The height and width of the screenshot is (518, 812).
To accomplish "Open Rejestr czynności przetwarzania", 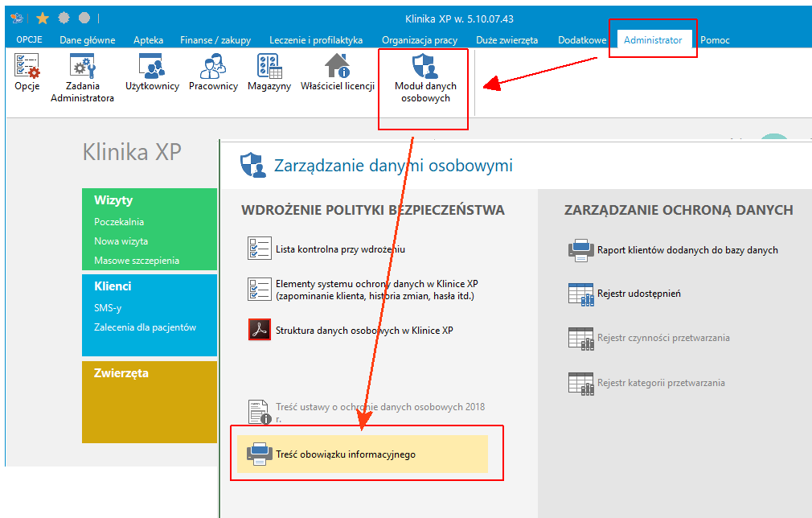I will point(663,338).
